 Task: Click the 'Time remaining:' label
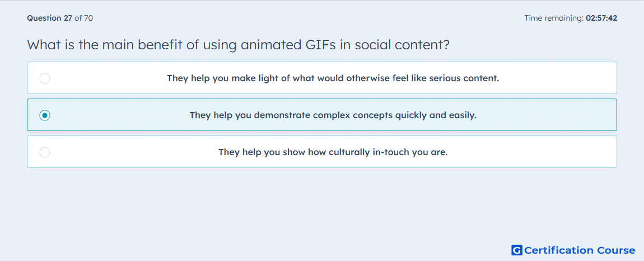[554, 18]
